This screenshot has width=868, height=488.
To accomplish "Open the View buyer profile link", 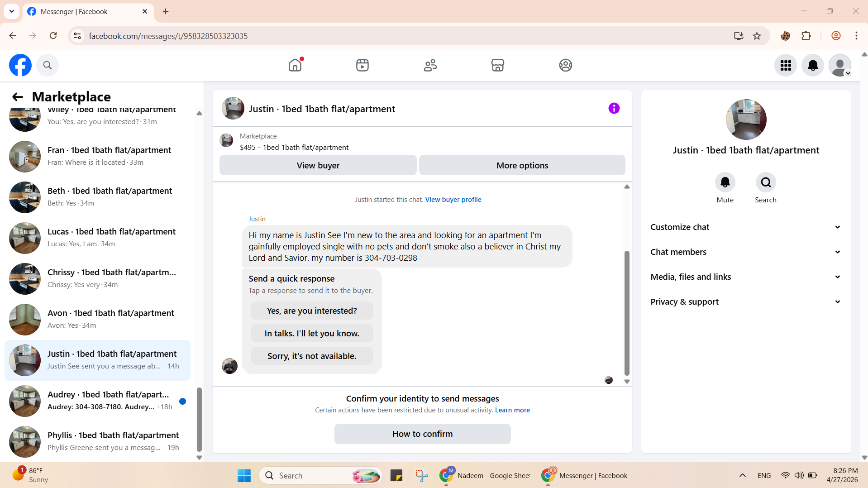I will 453,200.
